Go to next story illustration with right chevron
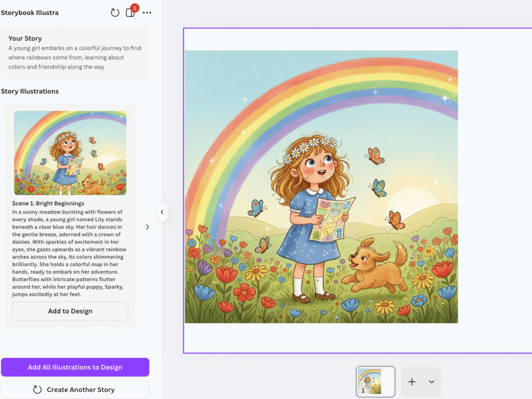The image size is (532, 399). click(x=147, y=227)
